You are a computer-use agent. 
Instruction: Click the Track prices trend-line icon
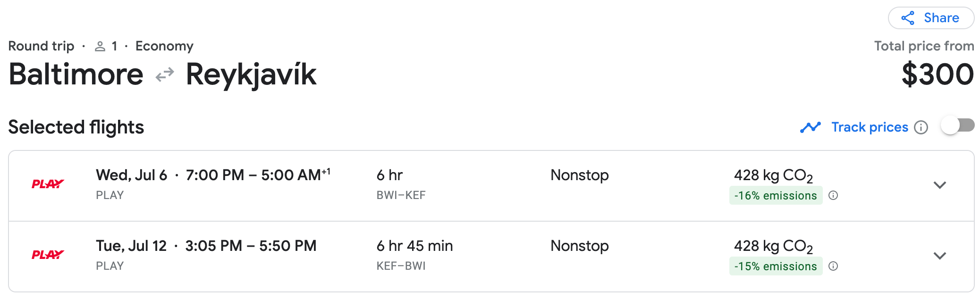[810, 127]
